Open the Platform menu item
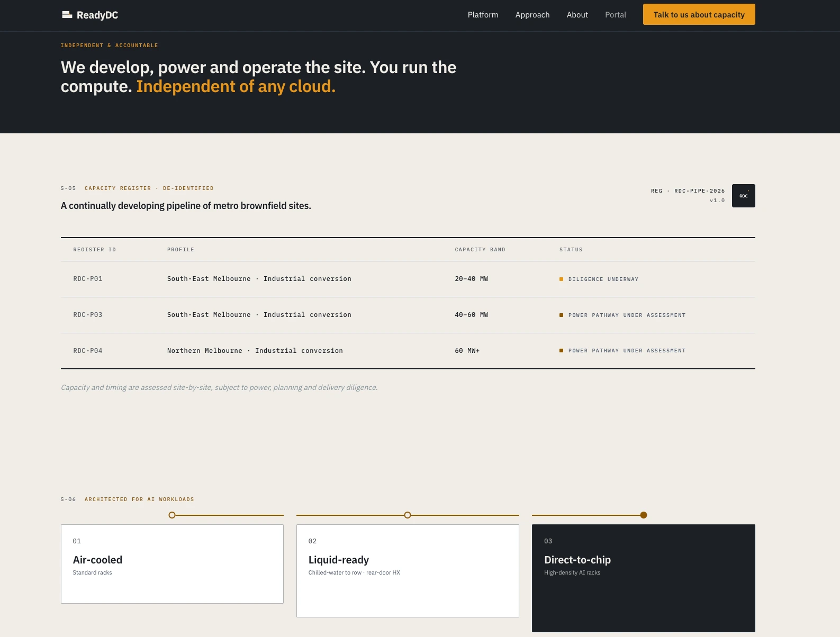The height and width of the screenshot is (637, 840). (x=483, y=15)
